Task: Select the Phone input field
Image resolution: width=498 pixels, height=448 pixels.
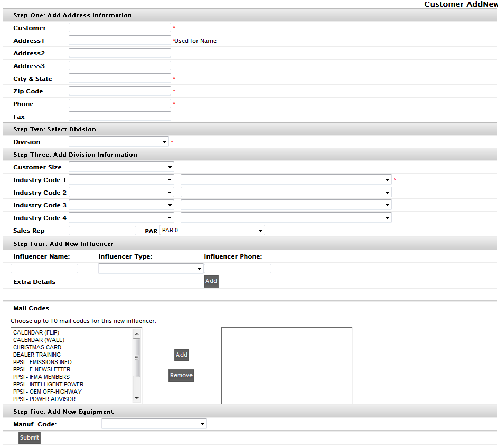Action: (x=120, y=104)
